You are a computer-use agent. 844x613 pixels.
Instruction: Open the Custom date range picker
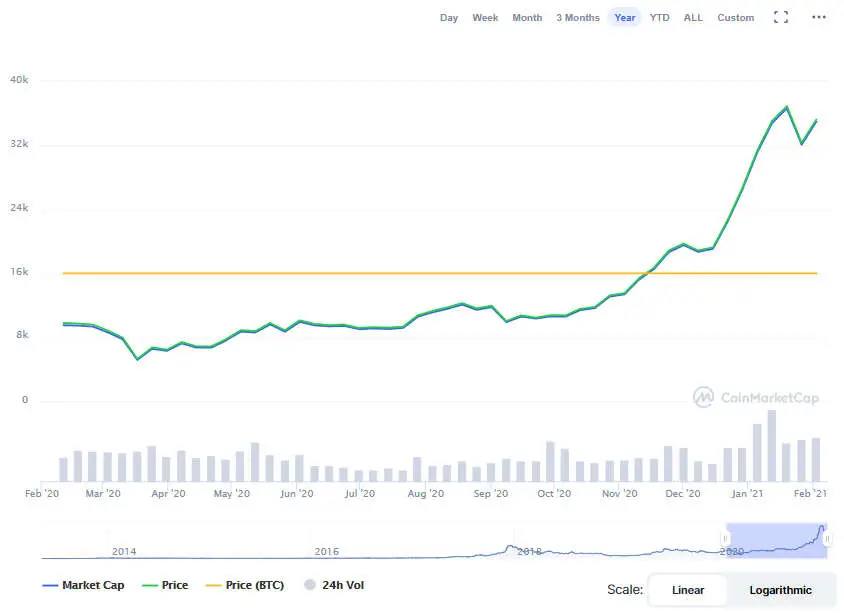point(735,18)
